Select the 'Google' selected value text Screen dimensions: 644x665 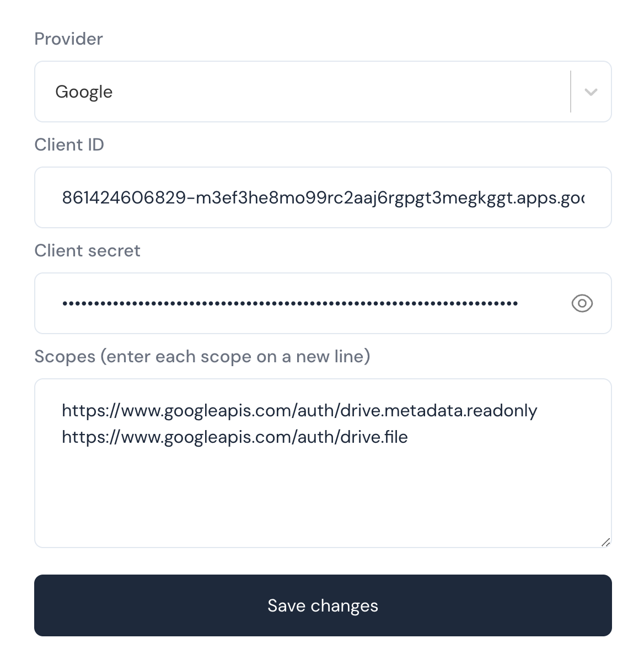(x=84, y=92)
